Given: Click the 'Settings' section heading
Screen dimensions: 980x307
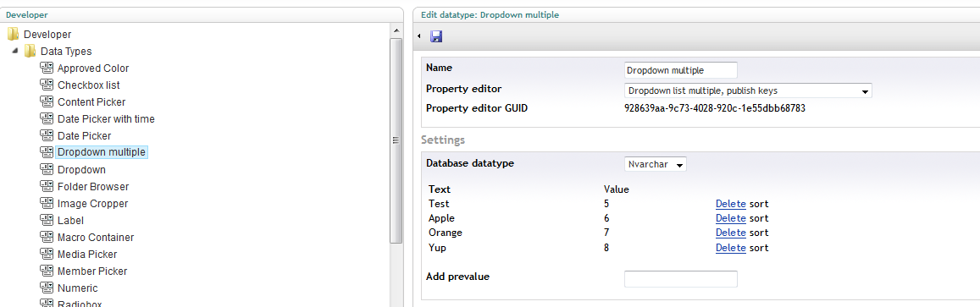Looking at the screenshot, I should (x=442, y=140).
